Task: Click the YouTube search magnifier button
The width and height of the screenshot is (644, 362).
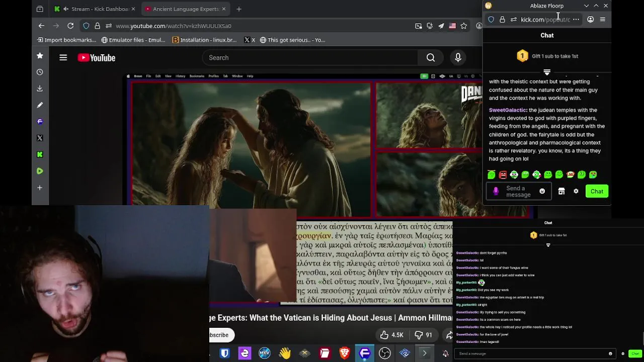Action: coord(431,58)
